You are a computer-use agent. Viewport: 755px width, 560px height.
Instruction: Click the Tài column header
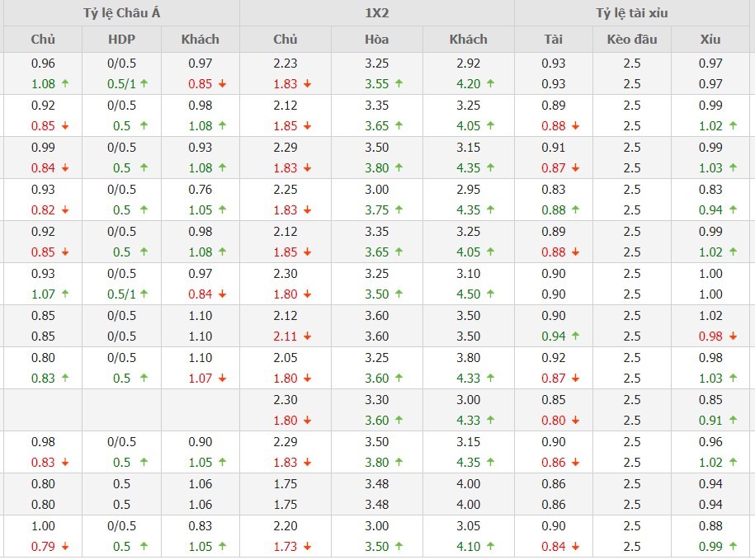coord(553,39)
